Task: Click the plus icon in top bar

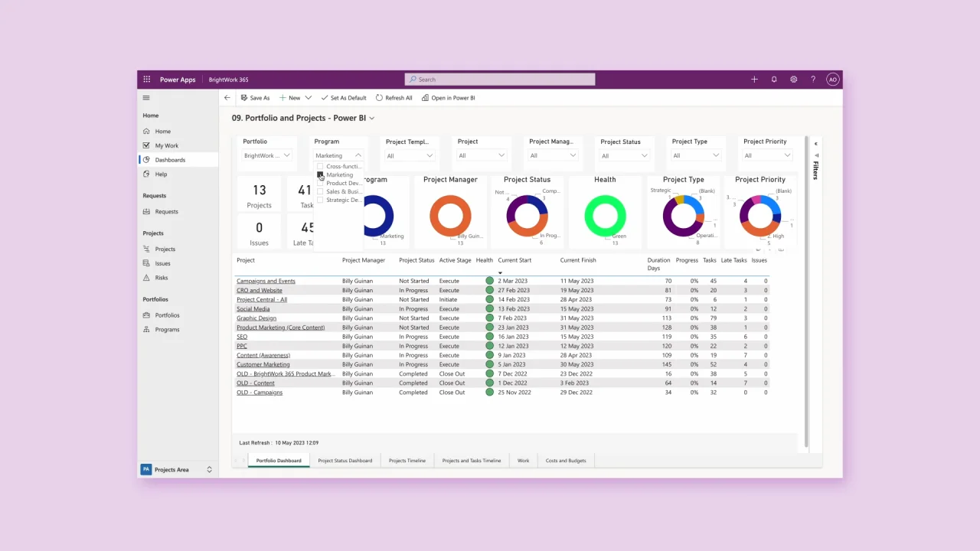Action: [x=754, y=80]
